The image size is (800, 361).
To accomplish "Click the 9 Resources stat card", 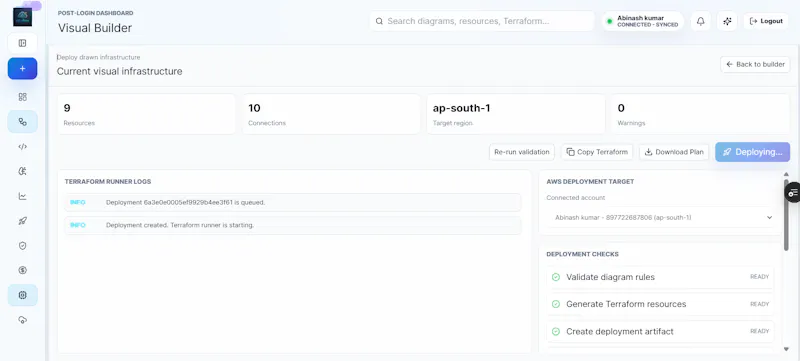I will (x=146, y=114).
